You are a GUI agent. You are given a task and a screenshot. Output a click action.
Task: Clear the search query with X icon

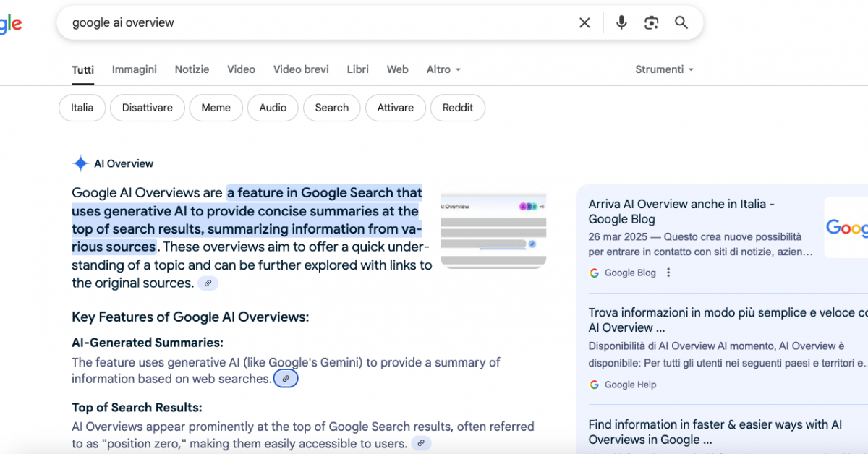[584, 23]
